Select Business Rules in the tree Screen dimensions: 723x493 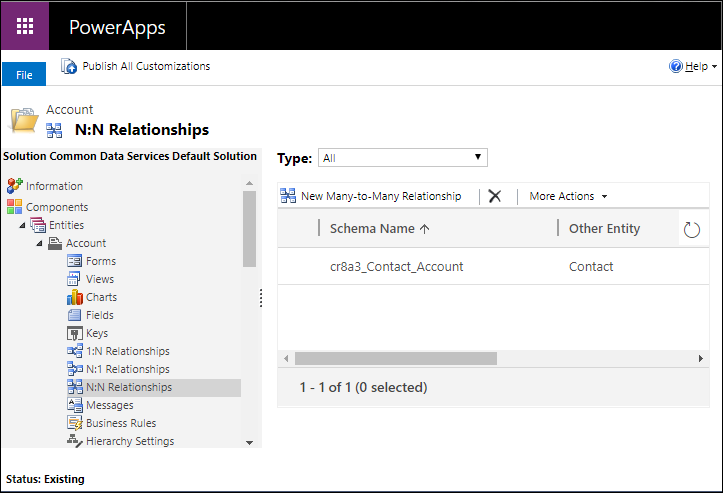[x=121, y=423]
